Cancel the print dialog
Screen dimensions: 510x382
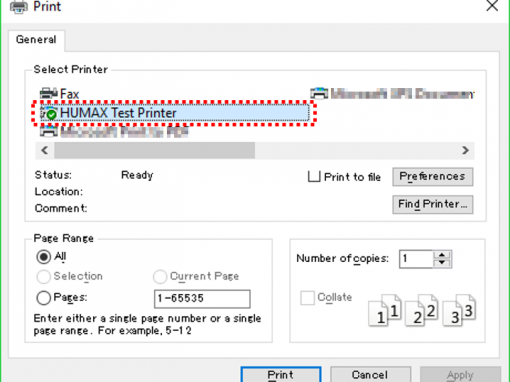tap(370, 375)
